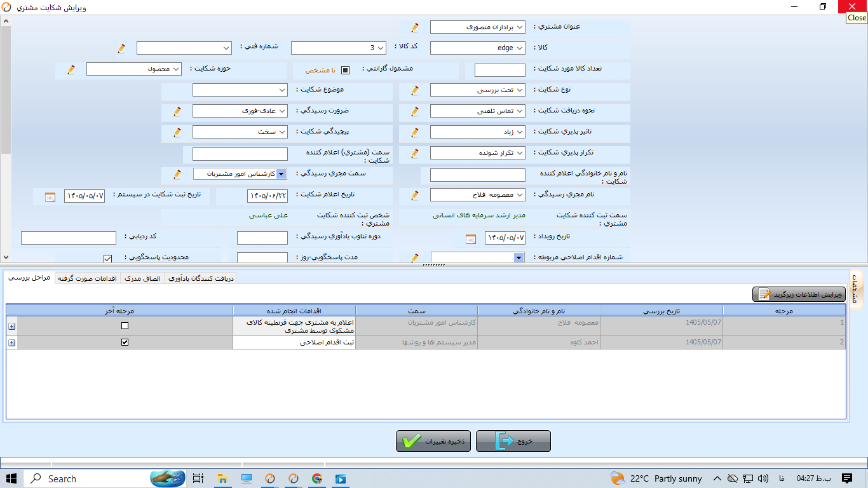Click pencil icon beside حوزه شکایت dropdown
Viewport: 868px width, 488px height.
71,69
